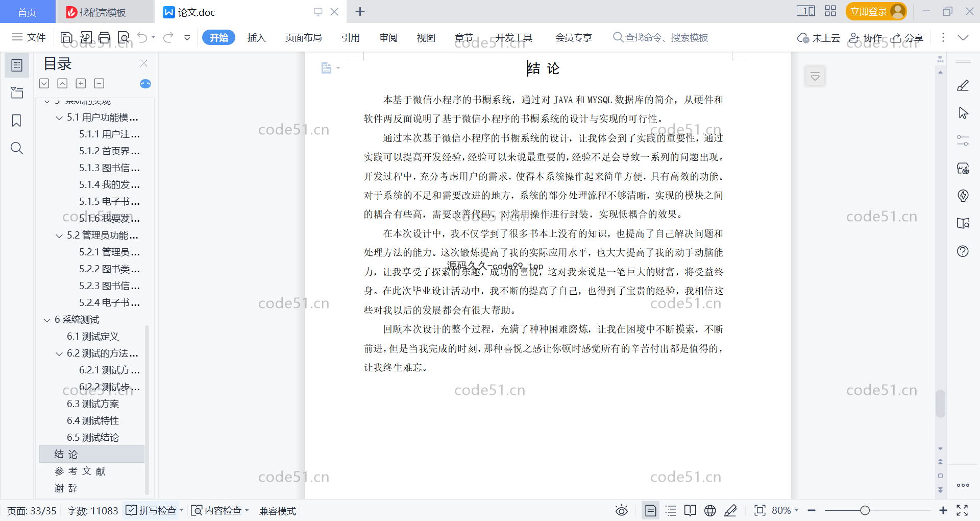This screenshot has height=521, width=980.
Task: Collapse the 5.2 管理员功能 tree node
Action: coord(59,236)
